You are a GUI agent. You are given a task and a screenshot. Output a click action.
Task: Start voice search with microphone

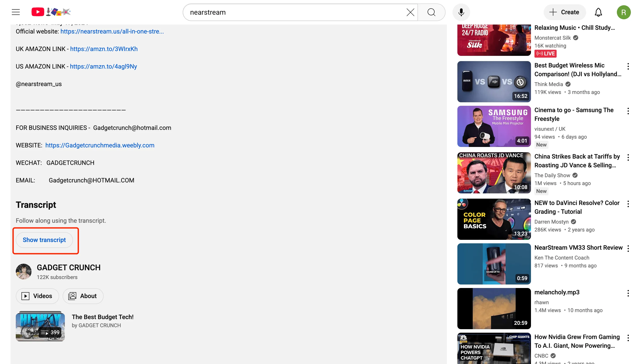[461, 12]
